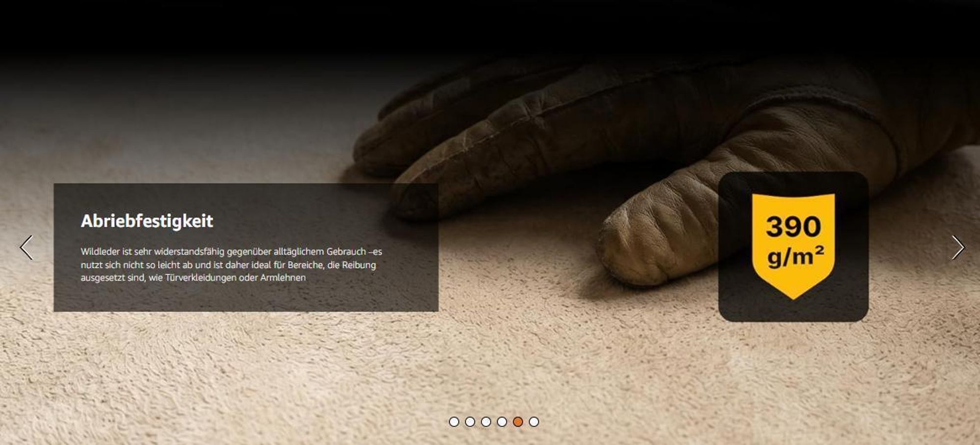This screenshot has width=980, height=445.
Task: Click the Abriebfestigkeit heading
Action: point(147,221)
